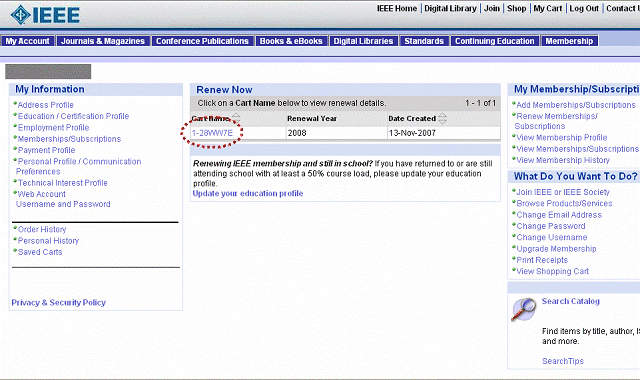Open Personal Profile / Communication Preferences
Image resolution: width=640 pixels, height=380 pixels.
pos(78,167)
